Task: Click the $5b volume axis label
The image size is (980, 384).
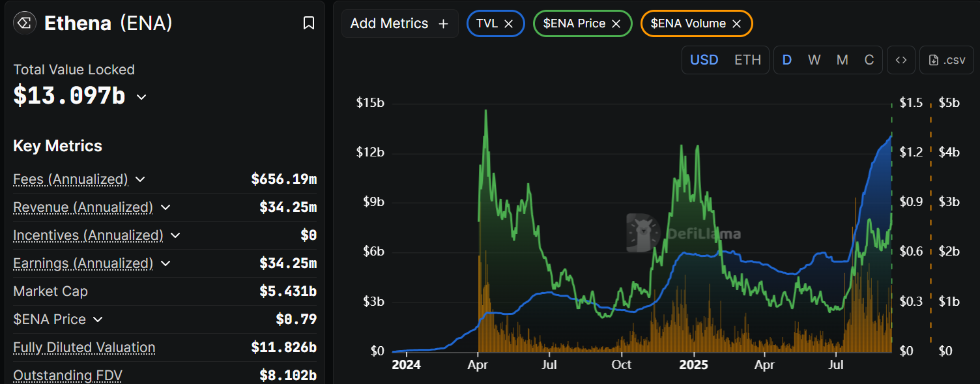Action: point(949,103)
